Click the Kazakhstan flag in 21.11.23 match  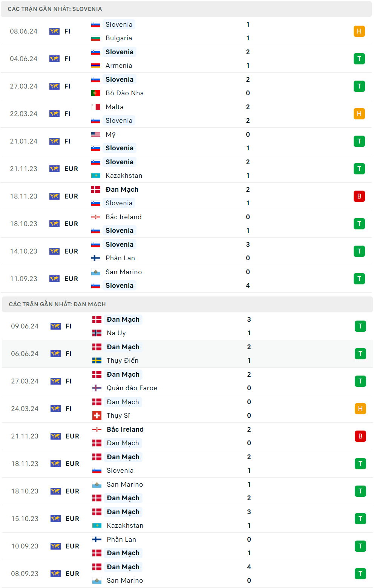click(96, 176)
